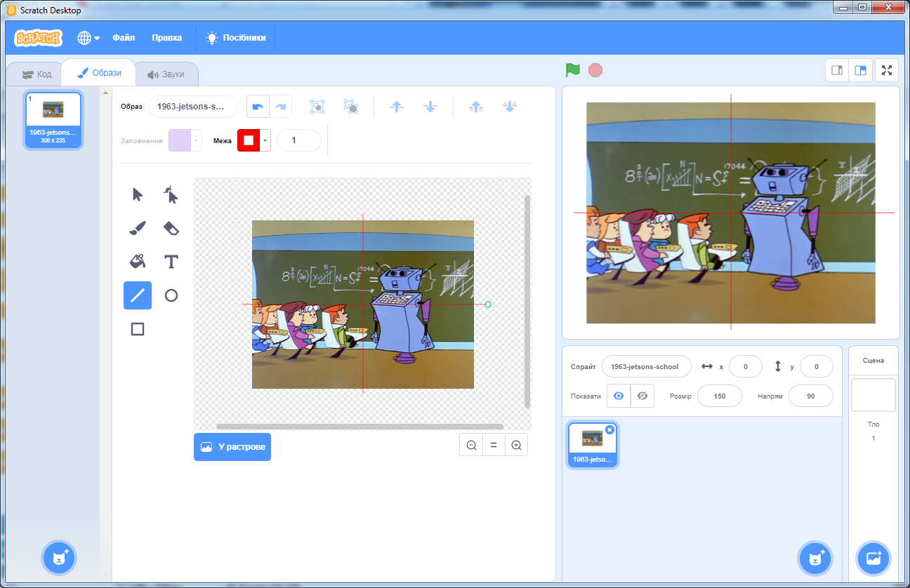
Task: Select the Brush tool
Action: tap(138, 228)
